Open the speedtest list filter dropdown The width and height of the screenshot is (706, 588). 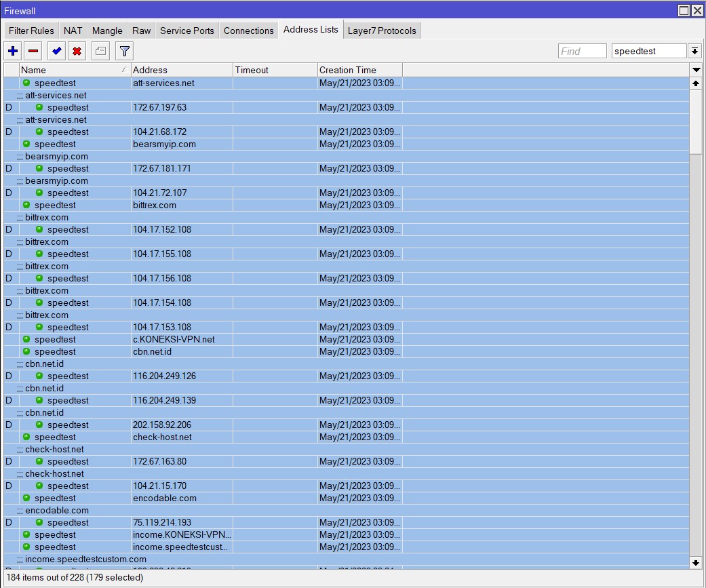click(x=694, y=51)
